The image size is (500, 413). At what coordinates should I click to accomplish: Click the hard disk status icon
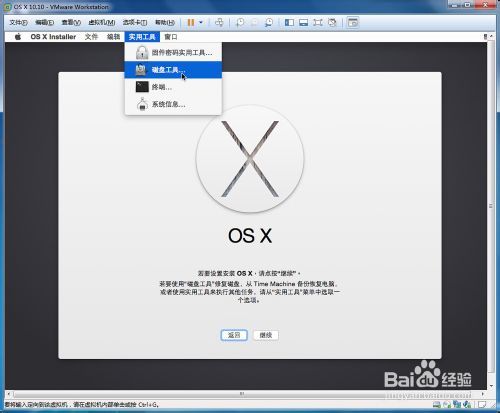pyautogui.click(x=436, y=405)
